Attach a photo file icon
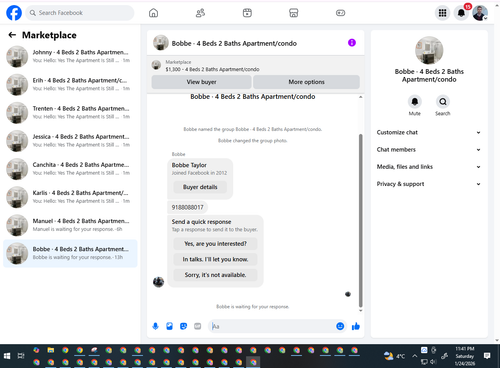The width and height of the screenshot is (500, 368). [169, 326]
